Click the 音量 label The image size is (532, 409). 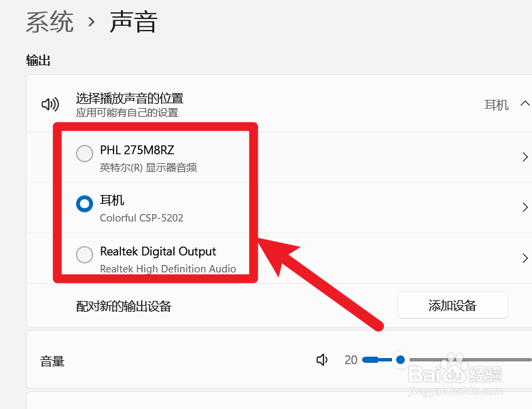(x=52, y=361)
